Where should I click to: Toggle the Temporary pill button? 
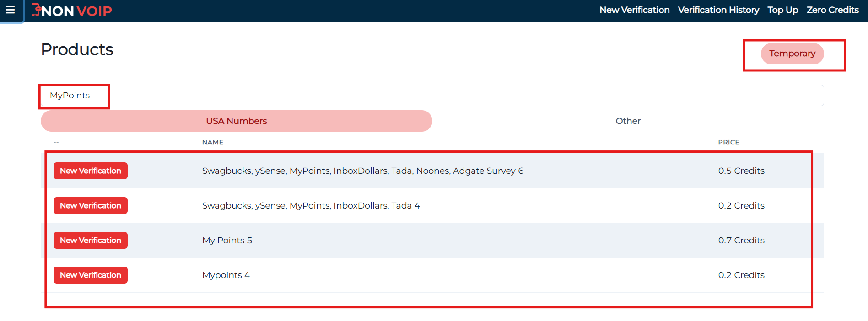click(x=792, y=53)
